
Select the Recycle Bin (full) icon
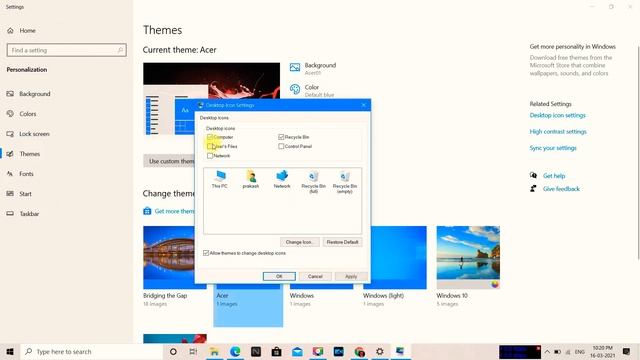click(x=313, y=182)
